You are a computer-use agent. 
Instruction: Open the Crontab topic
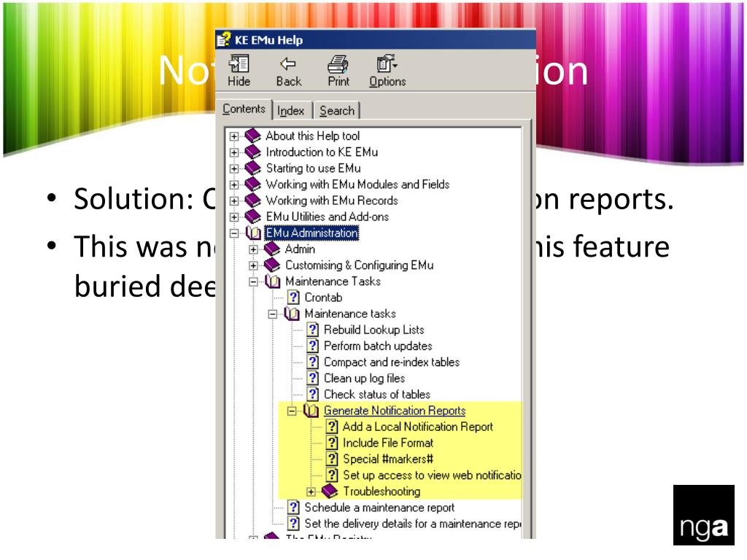tap(323, 297)
